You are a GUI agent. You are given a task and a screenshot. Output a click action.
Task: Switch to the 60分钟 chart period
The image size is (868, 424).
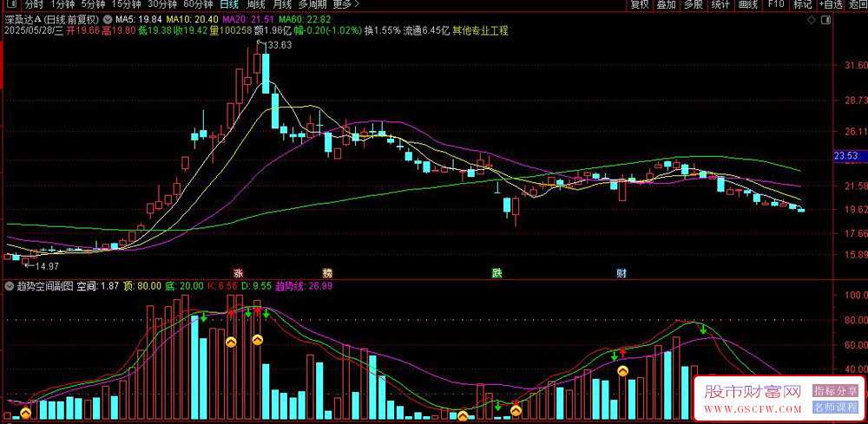click(198, 5)
